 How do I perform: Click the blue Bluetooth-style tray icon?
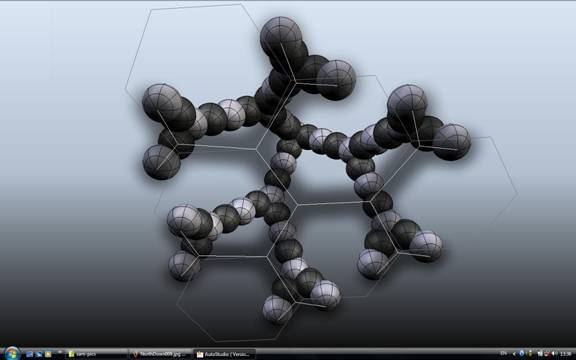[522, 353]
